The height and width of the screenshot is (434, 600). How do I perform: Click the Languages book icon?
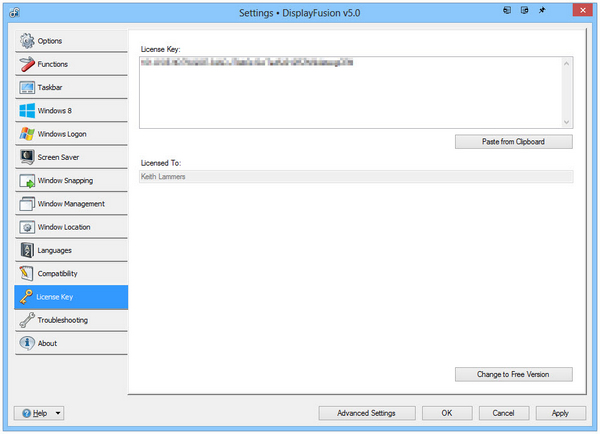point(27,250)
